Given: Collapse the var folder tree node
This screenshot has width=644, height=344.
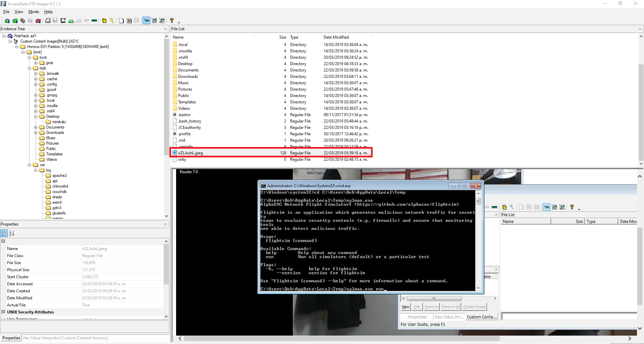Looking at the screenshot, I should 30,165.
